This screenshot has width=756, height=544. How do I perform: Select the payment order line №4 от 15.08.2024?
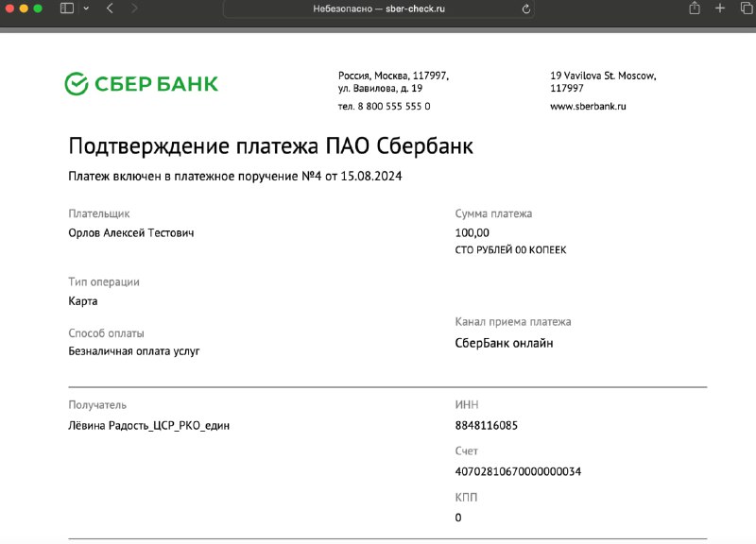[234, 177]
